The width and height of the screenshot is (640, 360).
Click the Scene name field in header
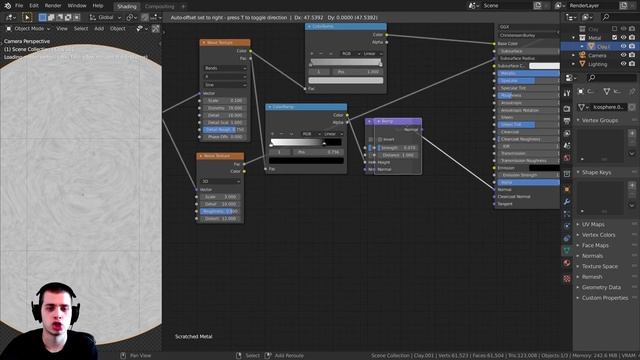coord(507,6)
